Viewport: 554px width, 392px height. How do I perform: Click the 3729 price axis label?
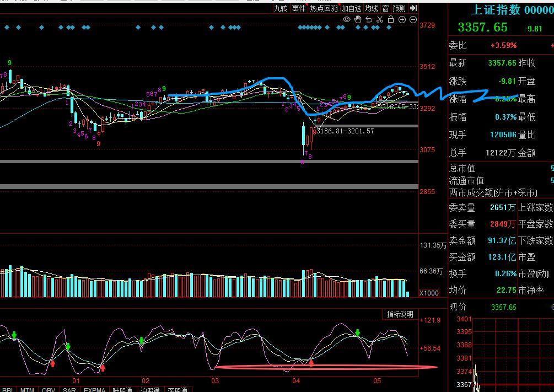coord(427,25)
